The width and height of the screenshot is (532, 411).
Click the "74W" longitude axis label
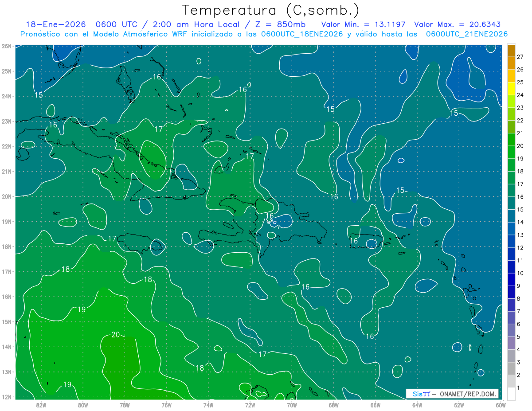point(208,405)
